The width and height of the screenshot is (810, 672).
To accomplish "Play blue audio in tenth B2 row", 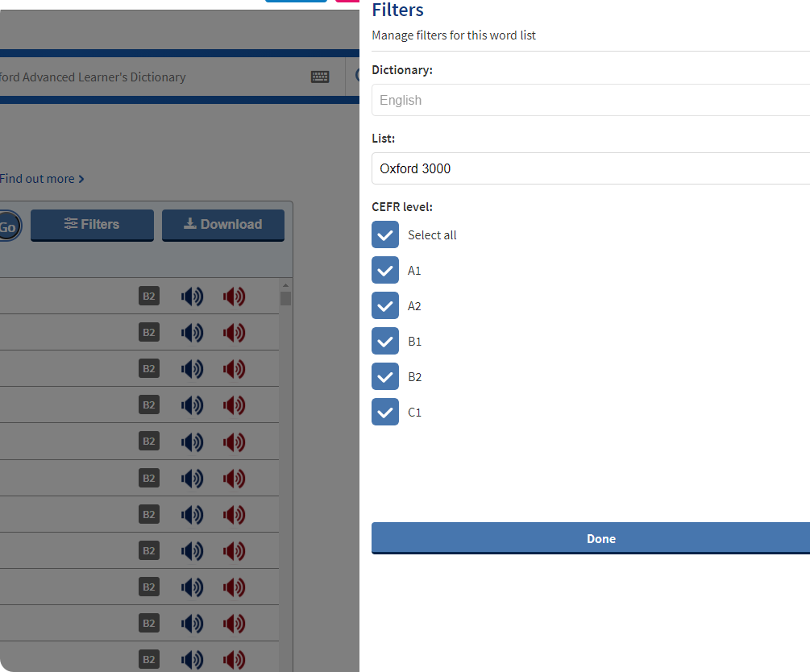I will pos(192,624).
